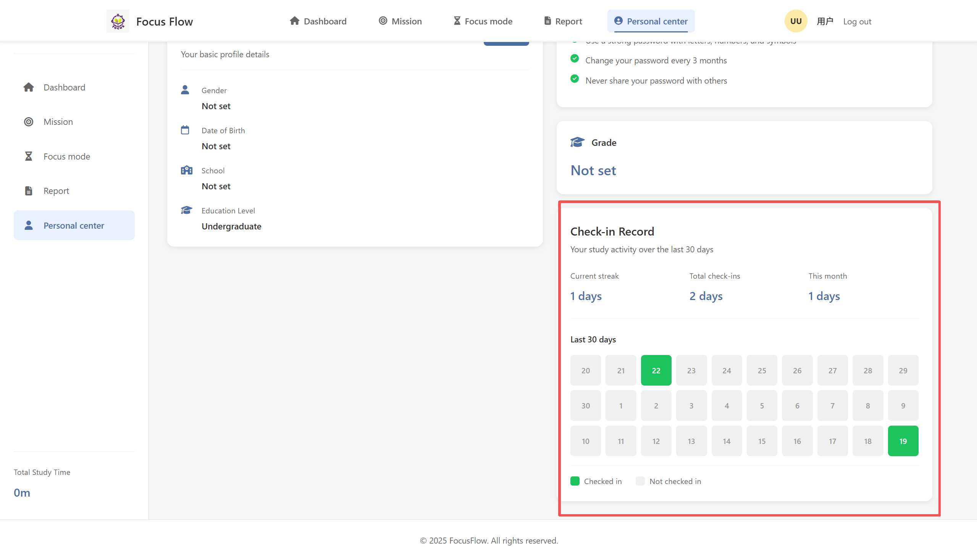Image resolution: width=977 pixels, height=560 pixels.
Task: Open Focus mode from top navigation
Action: [x=483, y=21]
